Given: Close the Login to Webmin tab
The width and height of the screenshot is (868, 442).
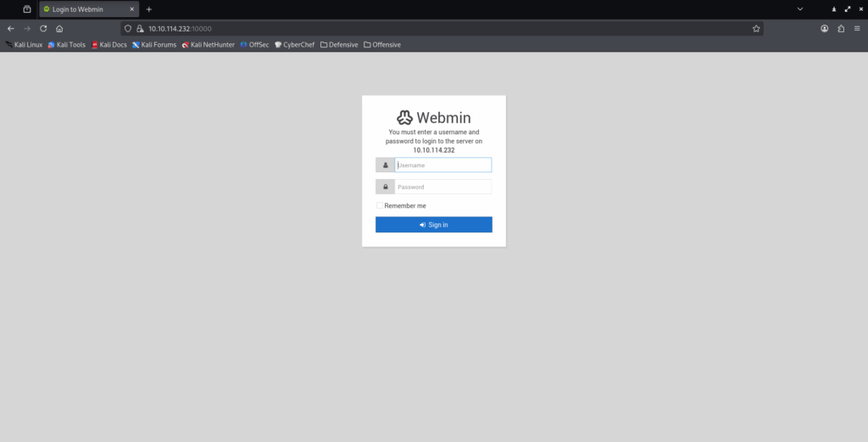Looking at the screenshot, I should pyautogui.click(x=132, y=8).
